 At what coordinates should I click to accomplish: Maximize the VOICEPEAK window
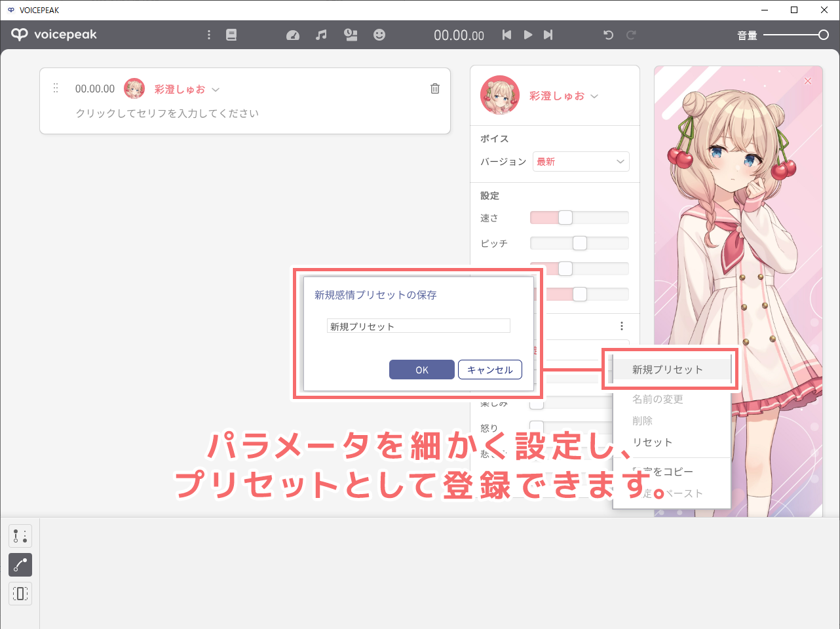click(794, 10)
